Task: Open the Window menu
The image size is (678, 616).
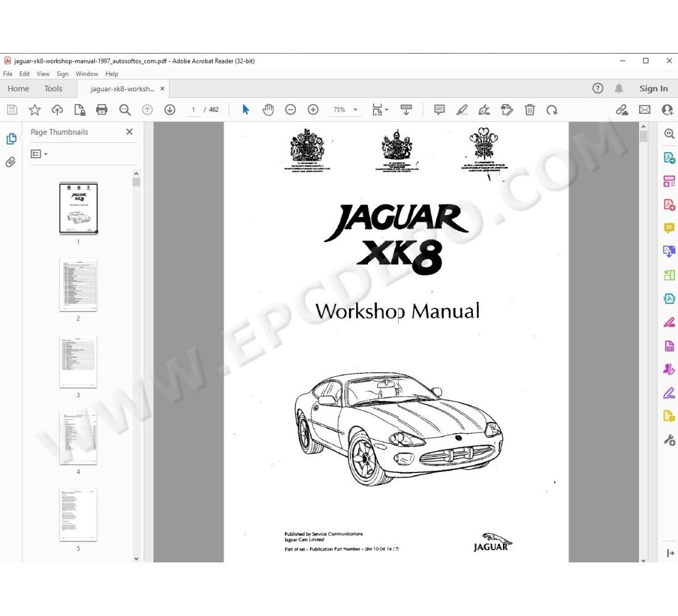Action: [x=86, y=74]
